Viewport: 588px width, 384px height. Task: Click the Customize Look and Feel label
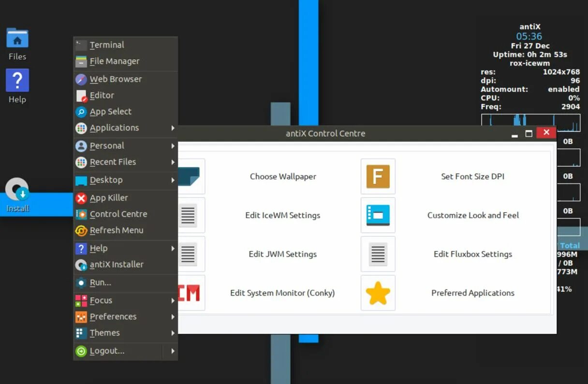click(x=473, y=215)
